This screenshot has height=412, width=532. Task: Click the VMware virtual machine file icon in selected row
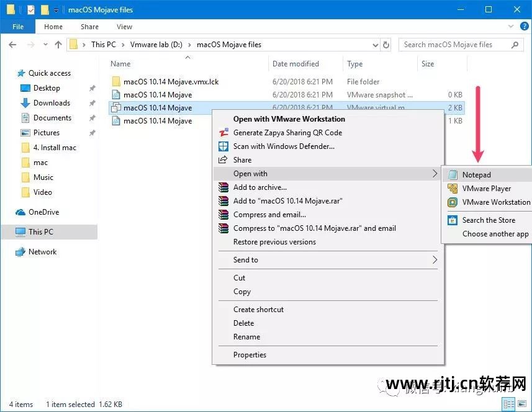tap(116, 107)
